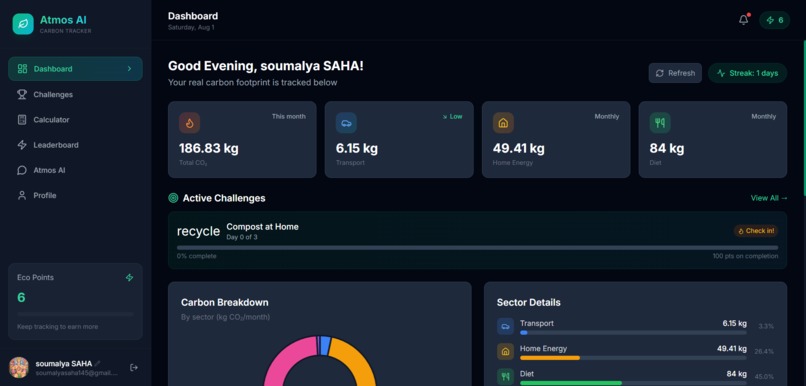Click the fork and knife Diet card icon

(x=660, y=123)
